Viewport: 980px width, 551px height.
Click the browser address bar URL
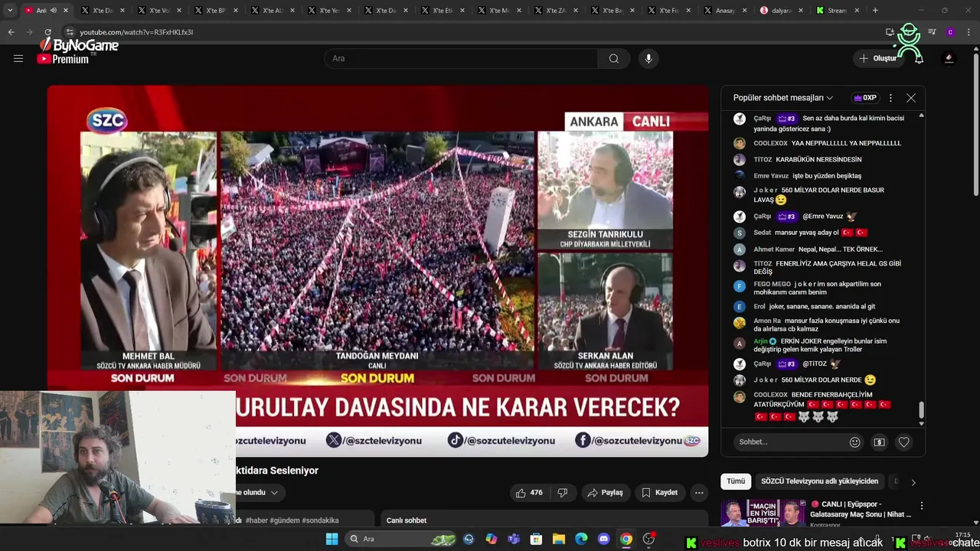(136, 32)
